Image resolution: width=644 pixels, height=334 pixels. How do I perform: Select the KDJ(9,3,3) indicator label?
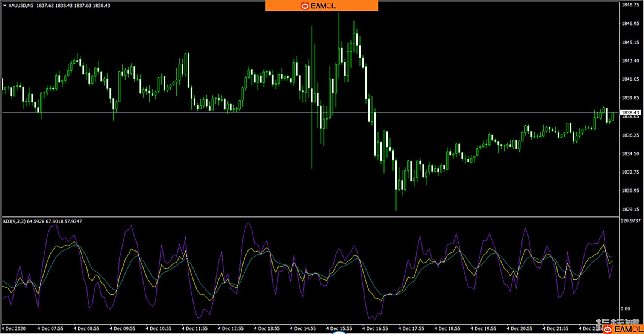tap(14, 222)
